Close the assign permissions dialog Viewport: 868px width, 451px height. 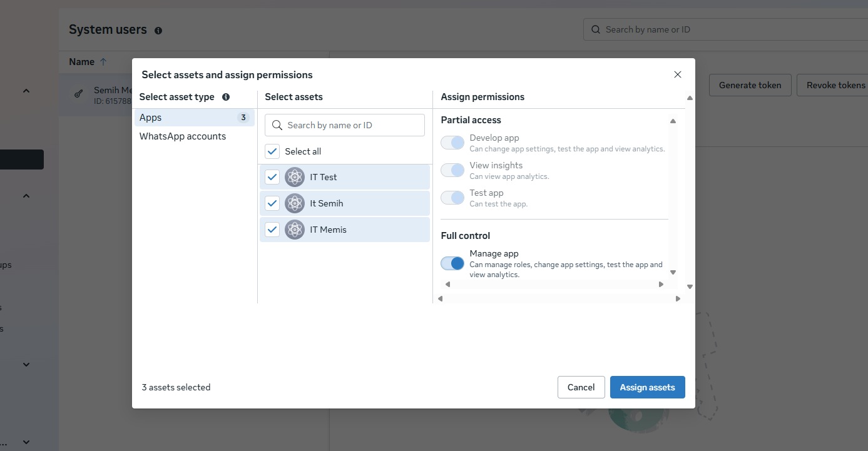(677, 74)
